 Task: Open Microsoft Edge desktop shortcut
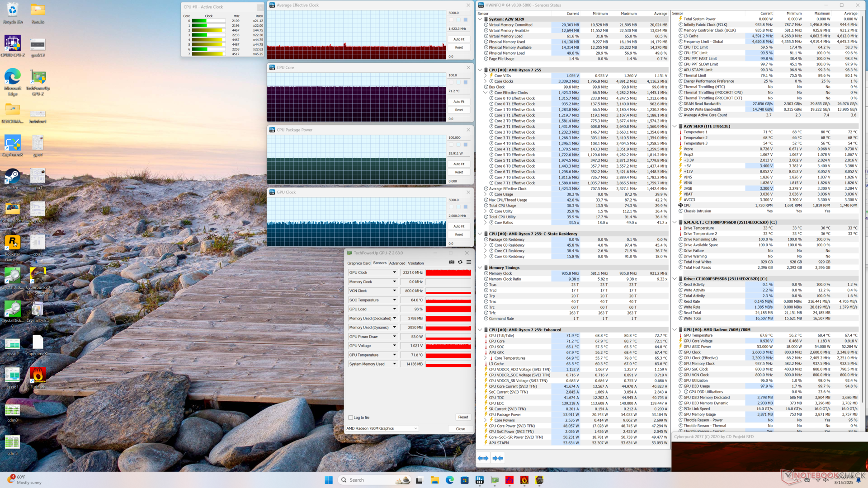[x=13, y=82]
